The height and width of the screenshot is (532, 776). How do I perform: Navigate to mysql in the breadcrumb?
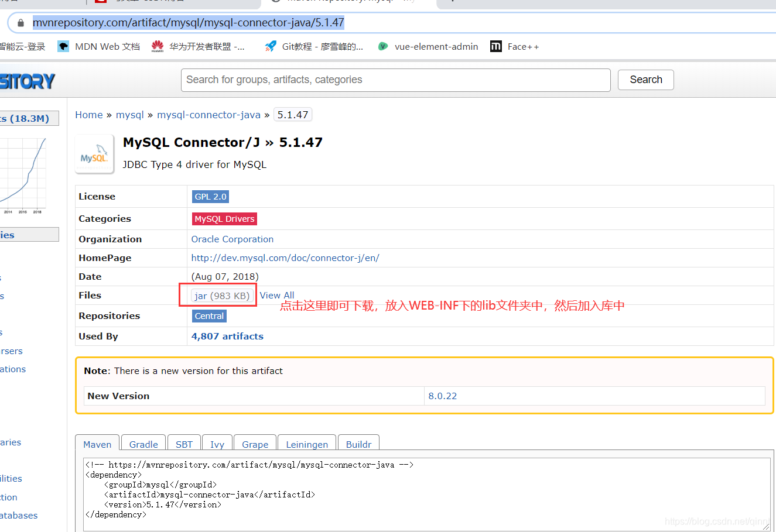[x=129, y=115]
